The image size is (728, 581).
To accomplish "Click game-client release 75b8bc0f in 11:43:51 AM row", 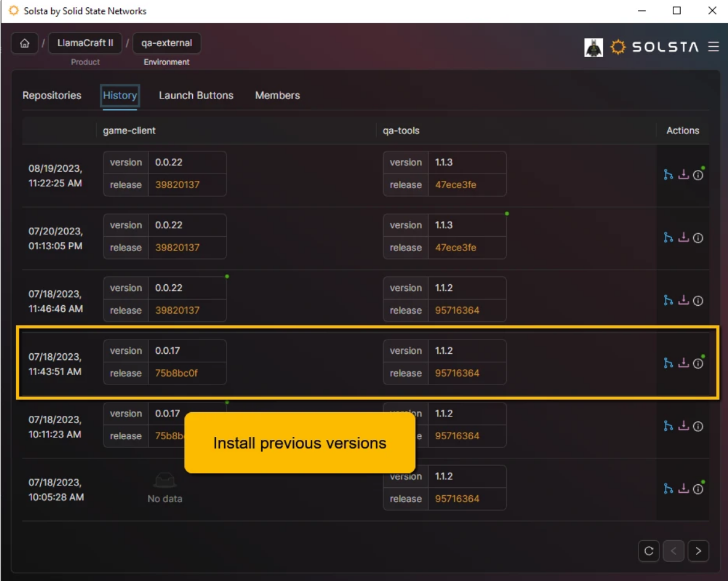I will pyautogui.click(x=176, y=373).
